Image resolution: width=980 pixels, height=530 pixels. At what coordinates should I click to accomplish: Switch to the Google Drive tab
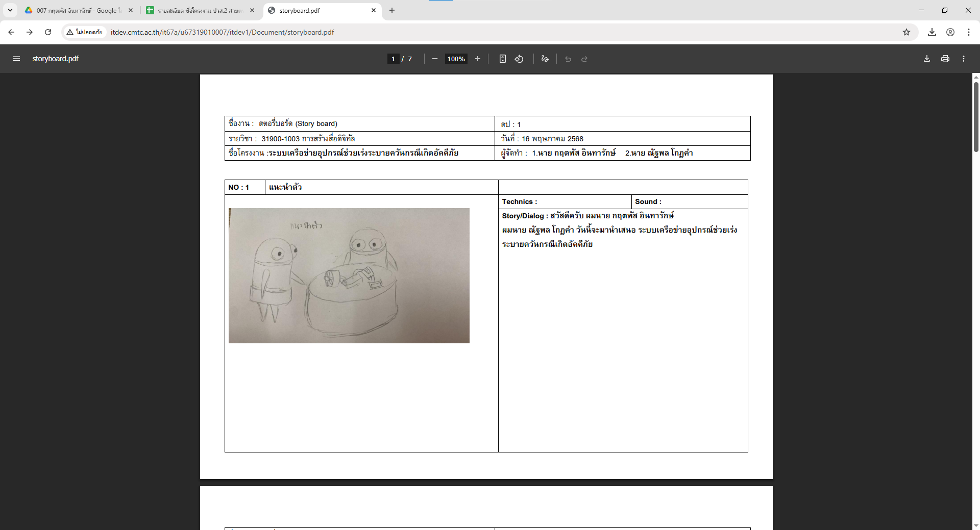[77, 10]
